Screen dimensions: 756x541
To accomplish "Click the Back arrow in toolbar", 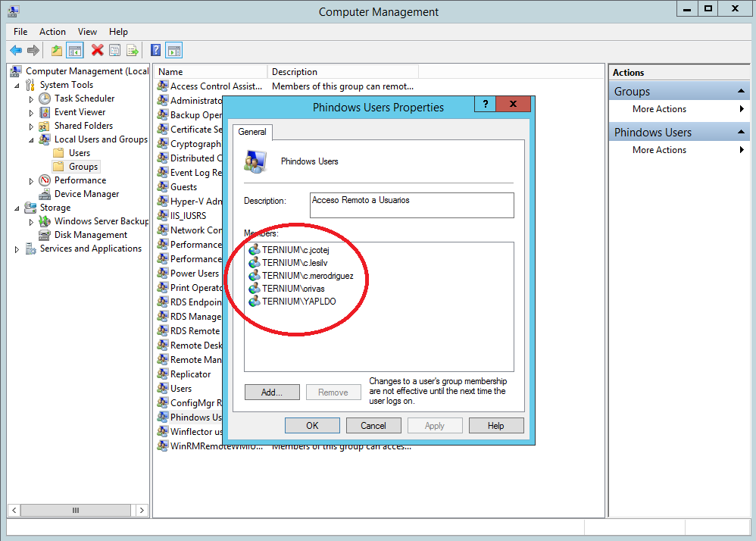I will click(x=15, y=51).
